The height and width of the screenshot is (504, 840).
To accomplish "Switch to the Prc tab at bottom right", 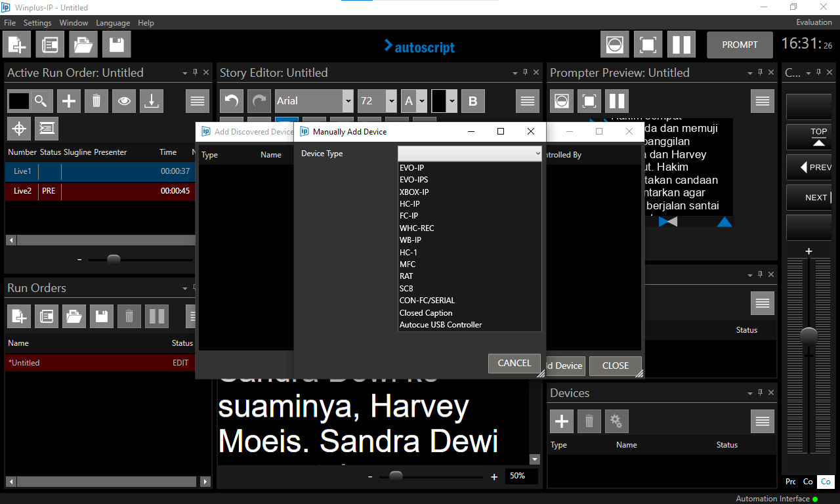I will click(791, 482).
